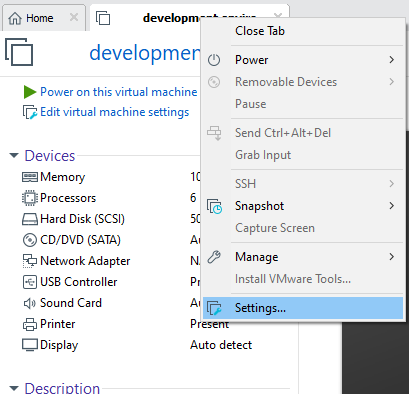Click the green Power on play icon
This screenshot has height=394, width=409.
[30, 92]
